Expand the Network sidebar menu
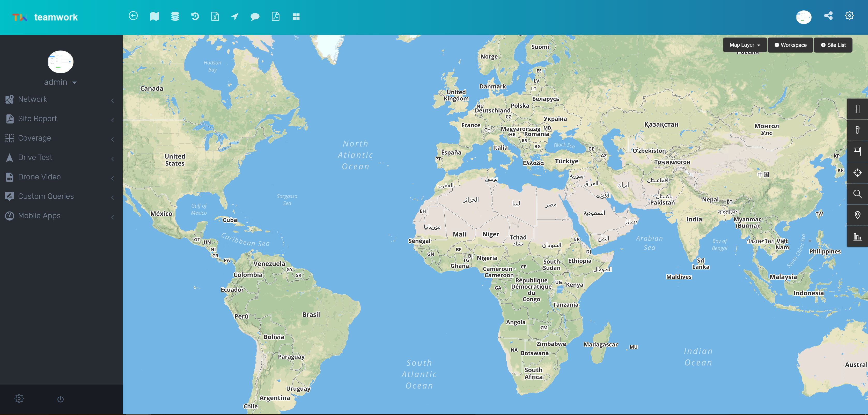 point(33,99)
